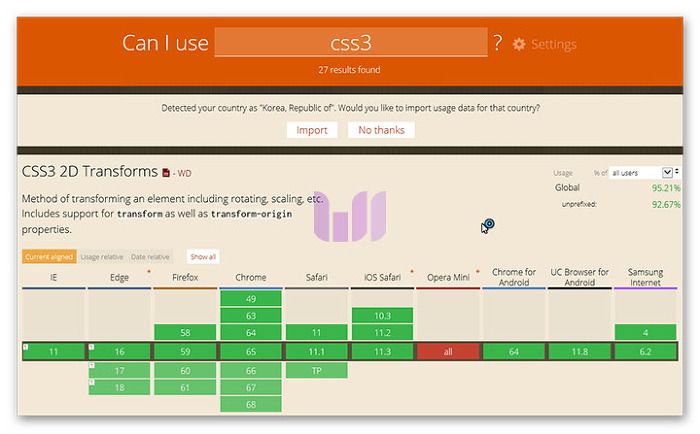Click the Firefox 59 version cell

click(185, 351)
